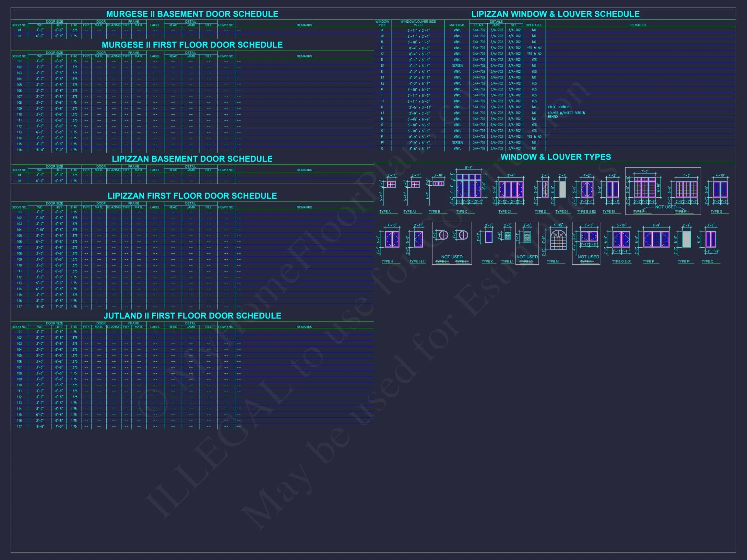Select the Lipizzan Window & Louver Schedule heading
The height and width of the screenshot is (560, 747).
(555, 14)
